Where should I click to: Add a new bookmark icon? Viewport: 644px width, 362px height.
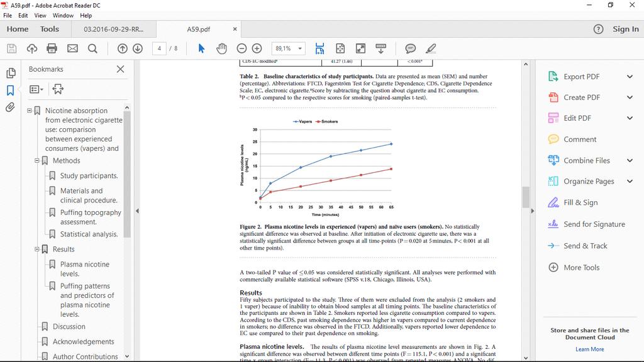point(58,89)
